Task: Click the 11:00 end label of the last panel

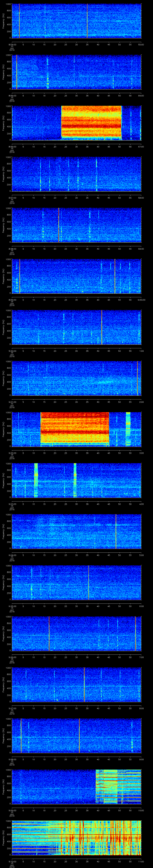Action: (141, 861)
